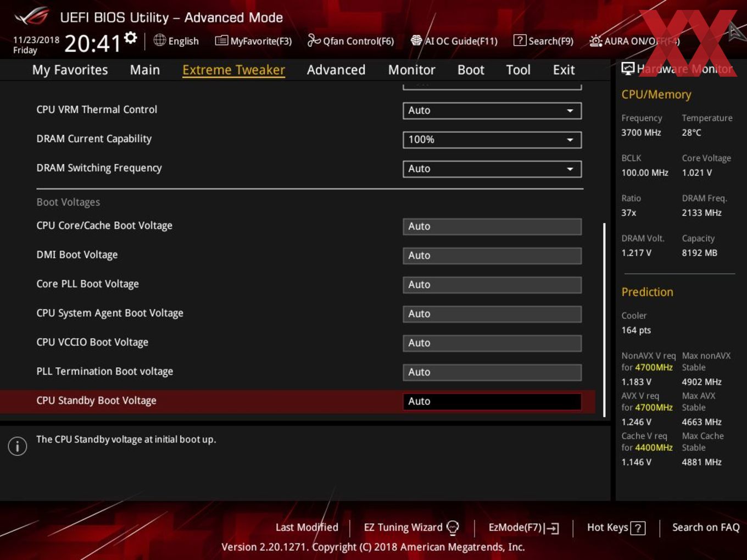Click the CPU VRM Thermal Control label
Screen dimensions: 747x560
[x=97, y=109]
